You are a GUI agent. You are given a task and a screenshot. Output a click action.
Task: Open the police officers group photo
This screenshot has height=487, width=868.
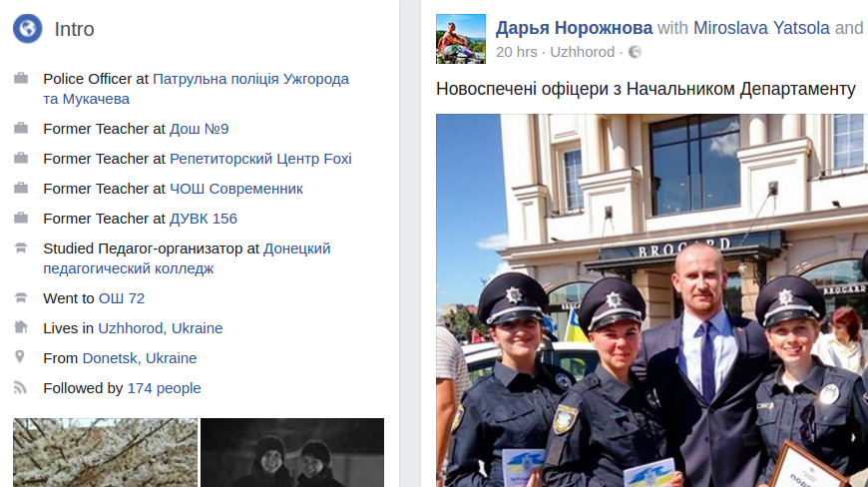pos(651,300)
